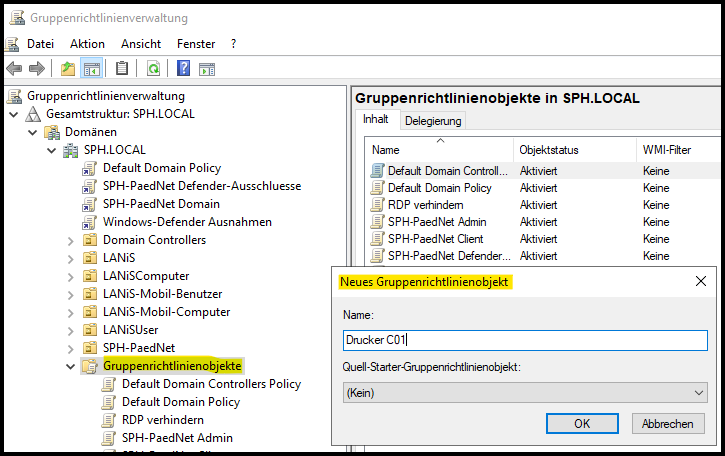Click the SPH.LOCAL domain icon in tree
Screen dimensions: 725x456
[x=70, y=150]
